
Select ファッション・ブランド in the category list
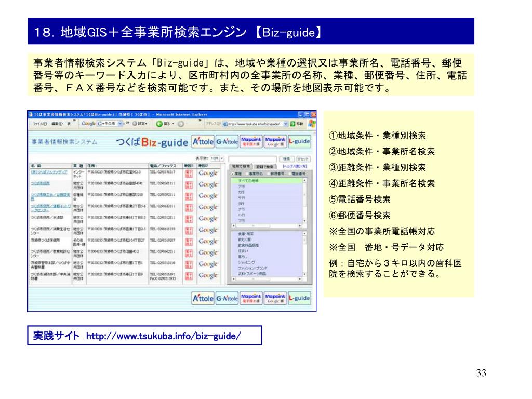tap(252, 268)
